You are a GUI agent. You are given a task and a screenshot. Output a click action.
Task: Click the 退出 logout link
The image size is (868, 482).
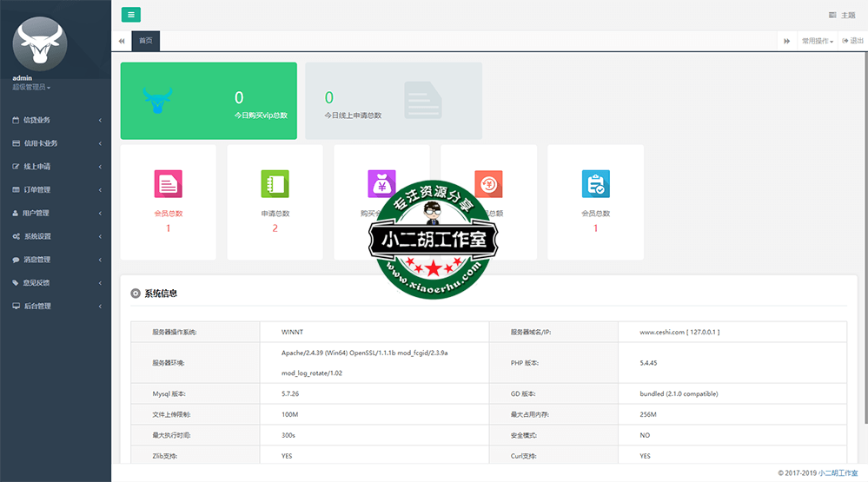point(852,41)
